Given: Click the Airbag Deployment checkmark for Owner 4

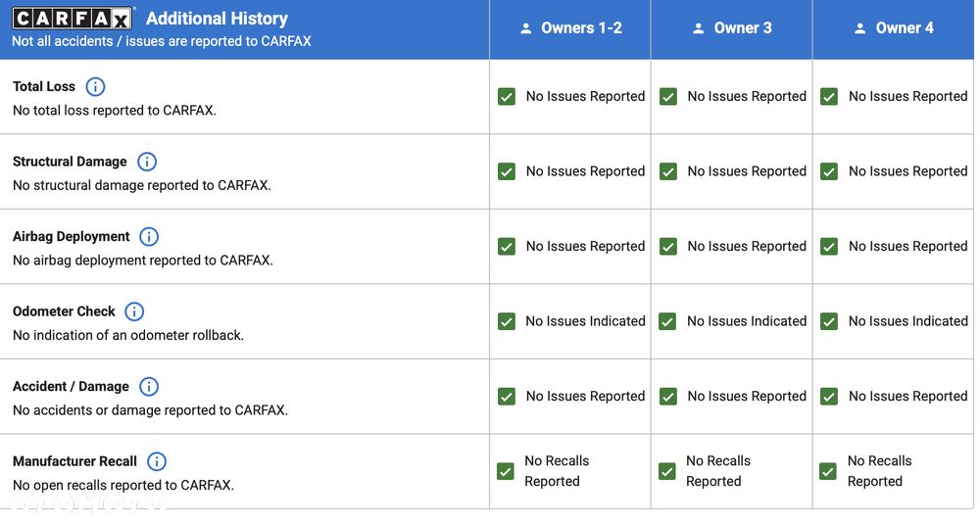Looking at the screenshot, I should coord(829,247).
